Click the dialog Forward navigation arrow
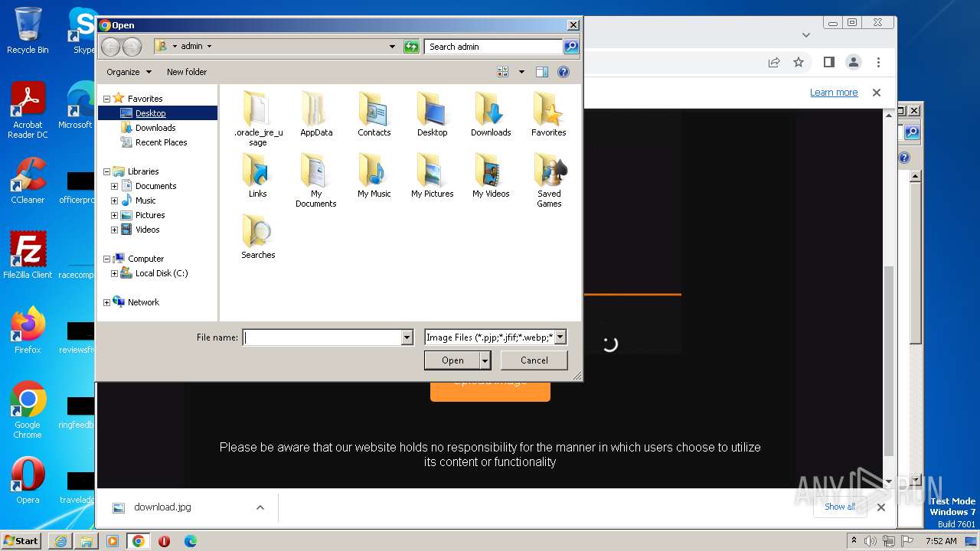980x551 pixels. pos(132,47)
